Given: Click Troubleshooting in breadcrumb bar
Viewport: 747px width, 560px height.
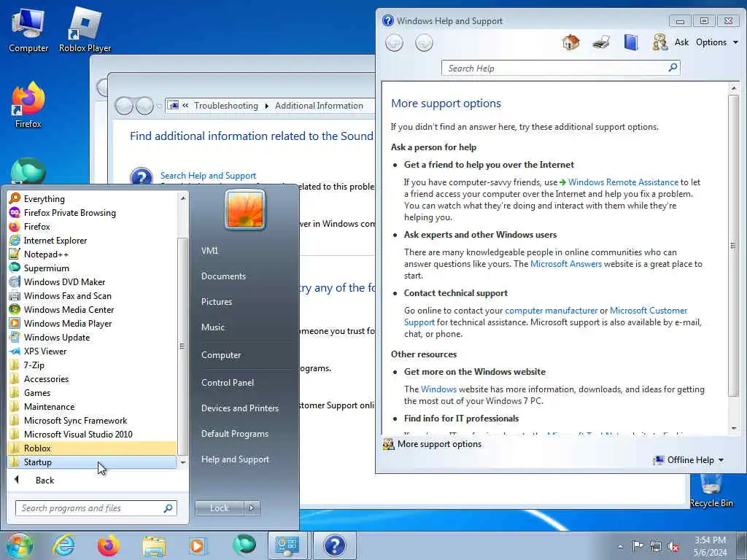Looking at the screenshot, I should 226,106.
